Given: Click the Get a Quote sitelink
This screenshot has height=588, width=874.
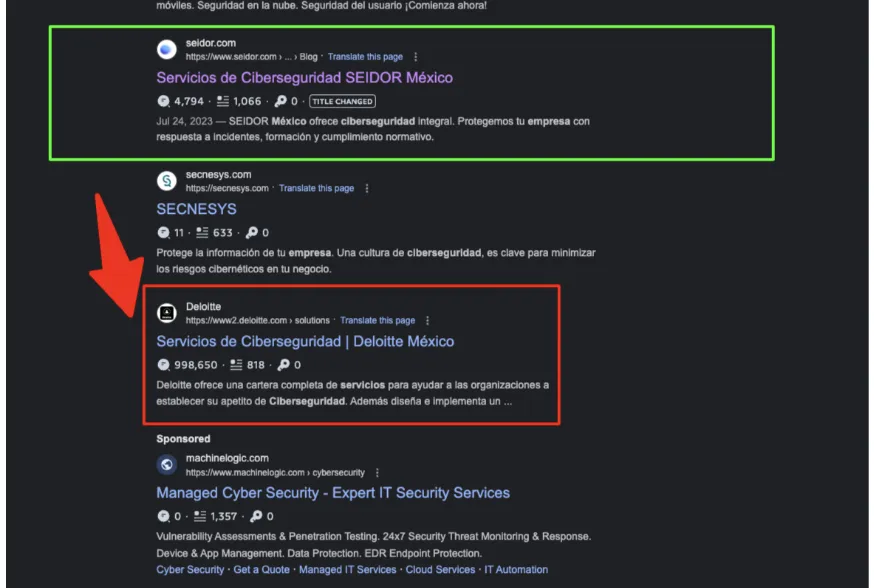Looking at the screenshot, I should coord(261,570).
